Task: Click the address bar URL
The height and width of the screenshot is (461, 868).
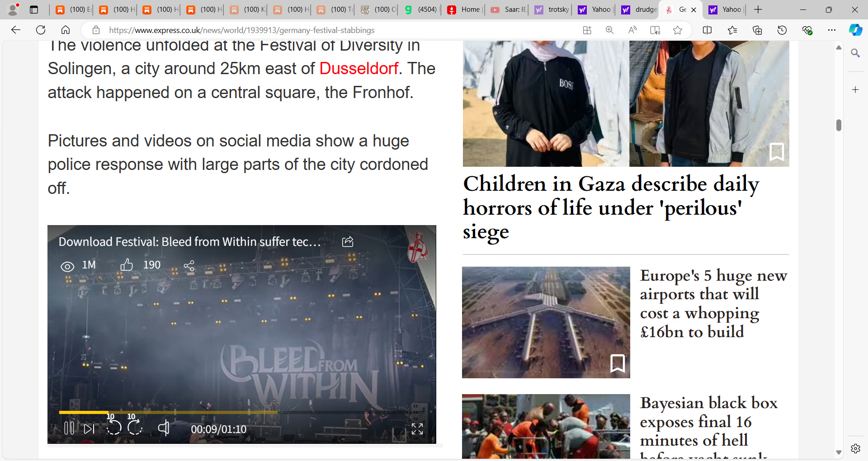Action: point(242,30)
